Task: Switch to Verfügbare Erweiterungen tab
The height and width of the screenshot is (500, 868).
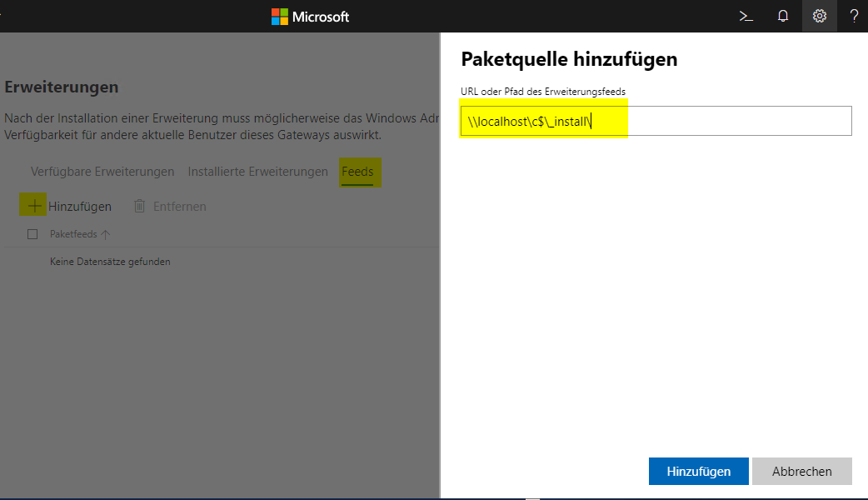Action: [x=102, y=172]
